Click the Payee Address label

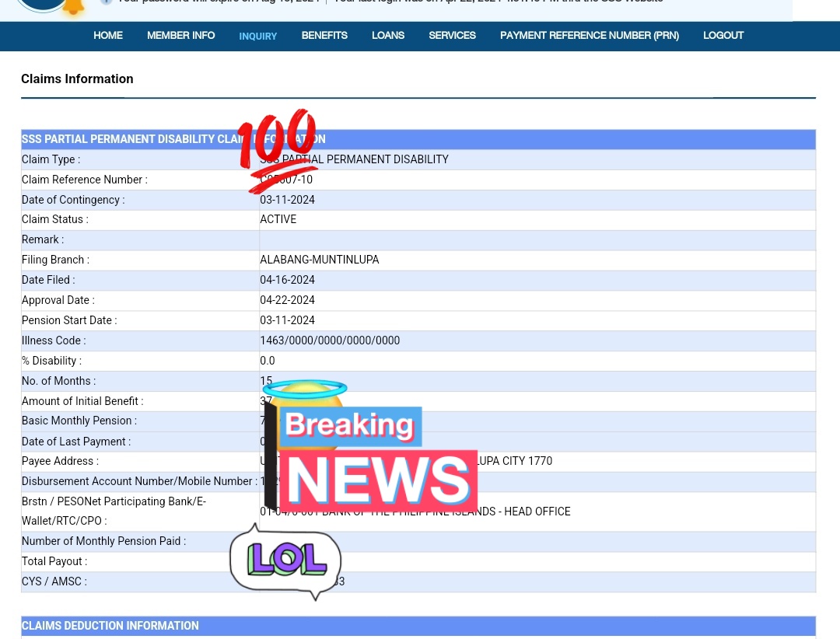[60, 461]
